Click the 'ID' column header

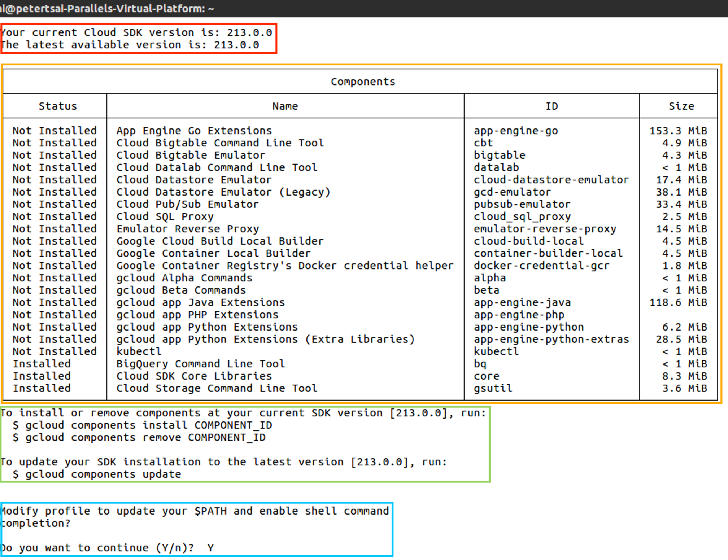pos(551,106)
